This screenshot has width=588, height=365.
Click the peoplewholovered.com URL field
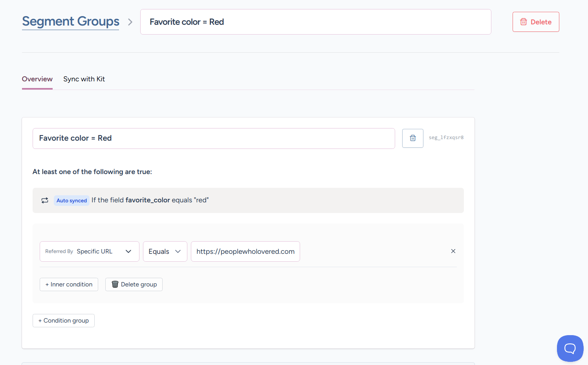[x=245, y=251]
